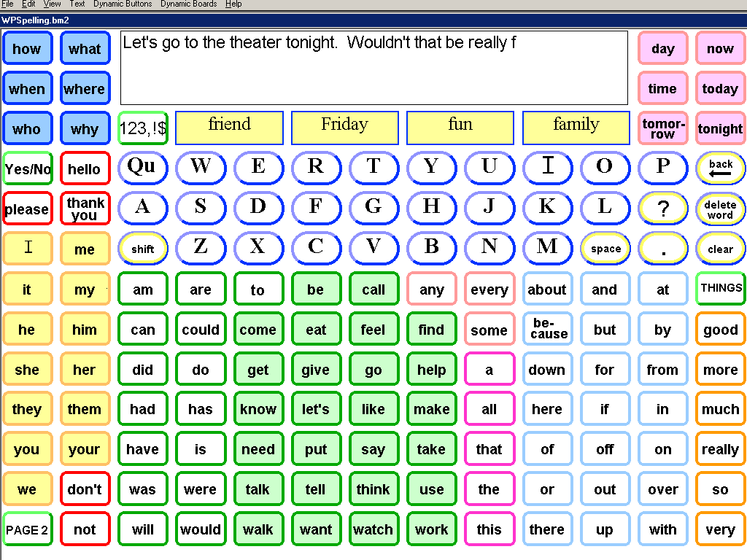
Task: Open the Dynamic Buttons menu
Action: pos(123,4)
